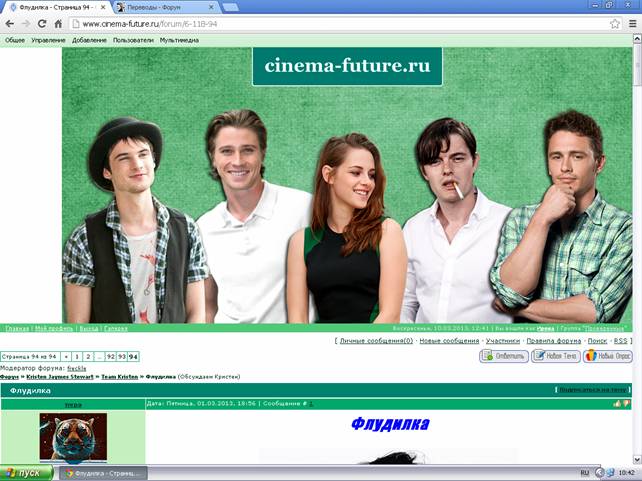Click the RU language indicator in the tray
The height and width of the screenshot is (481, 642).
585,474
